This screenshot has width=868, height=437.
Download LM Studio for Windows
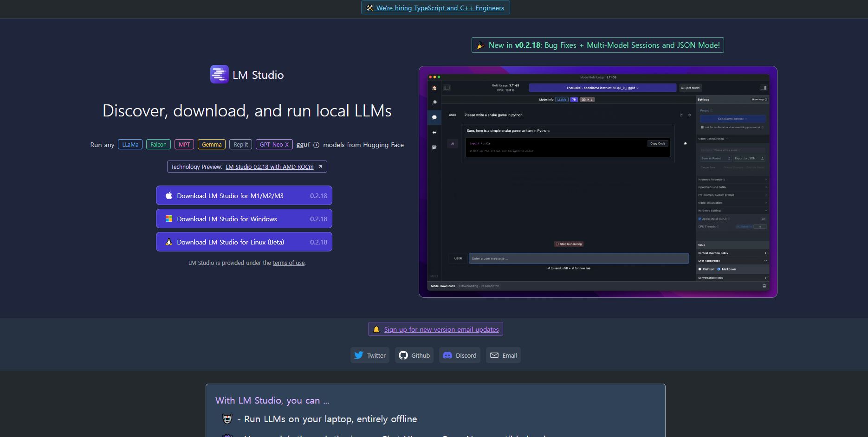point(244,219)
